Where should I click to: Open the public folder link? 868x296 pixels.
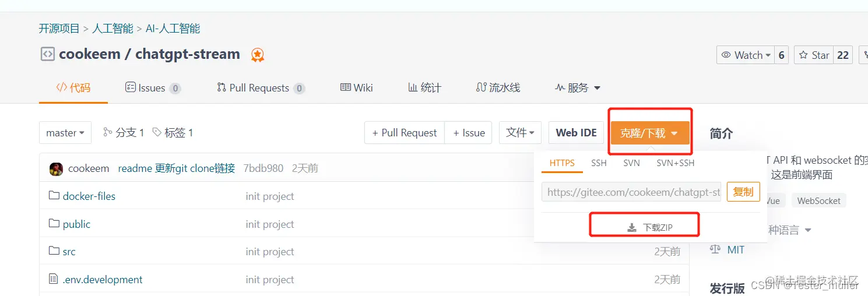77,224
